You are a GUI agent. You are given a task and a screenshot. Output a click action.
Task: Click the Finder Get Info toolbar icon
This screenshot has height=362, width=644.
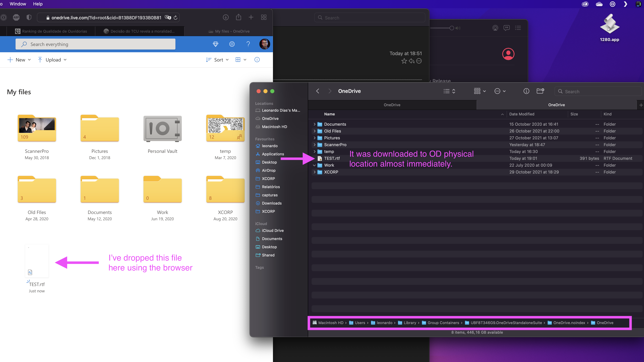526,91
